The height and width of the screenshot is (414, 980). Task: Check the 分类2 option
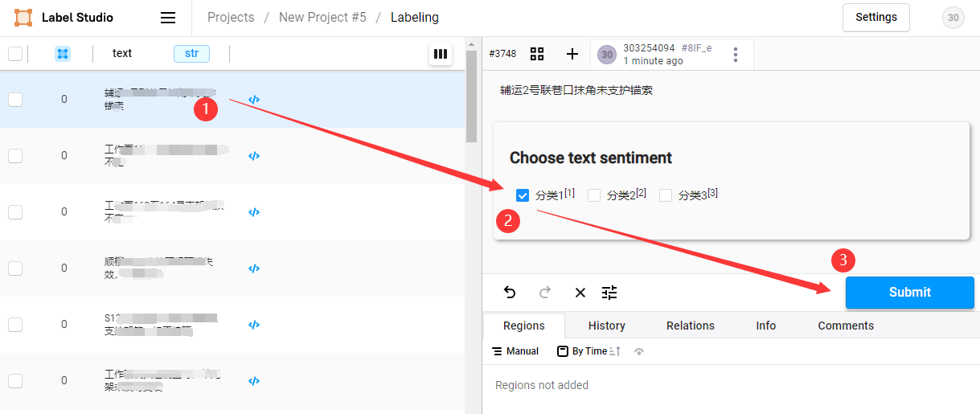tap(594, 195)
